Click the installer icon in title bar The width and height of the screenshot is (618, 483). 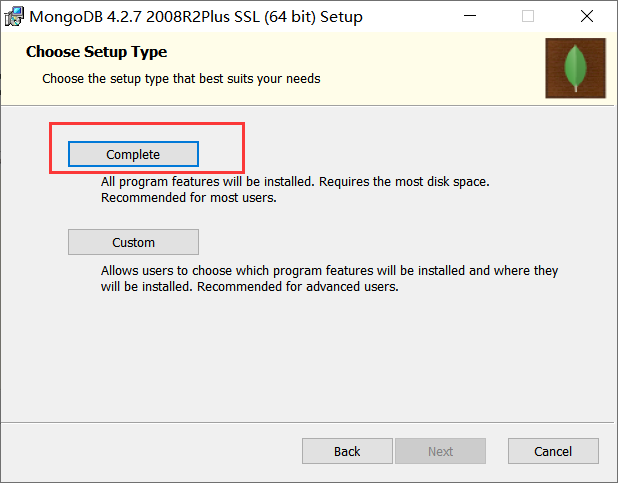[14, 16]
